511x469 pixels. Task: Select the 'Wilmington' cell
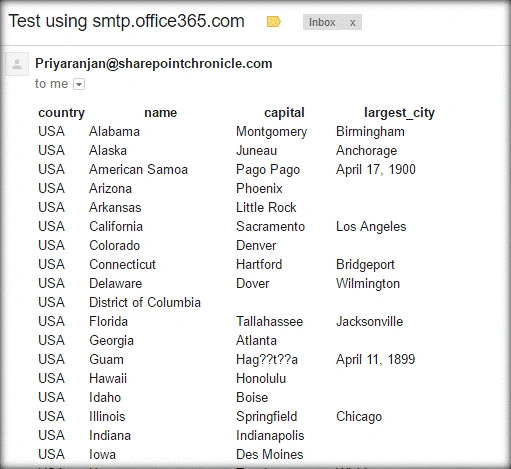(368, 284)
